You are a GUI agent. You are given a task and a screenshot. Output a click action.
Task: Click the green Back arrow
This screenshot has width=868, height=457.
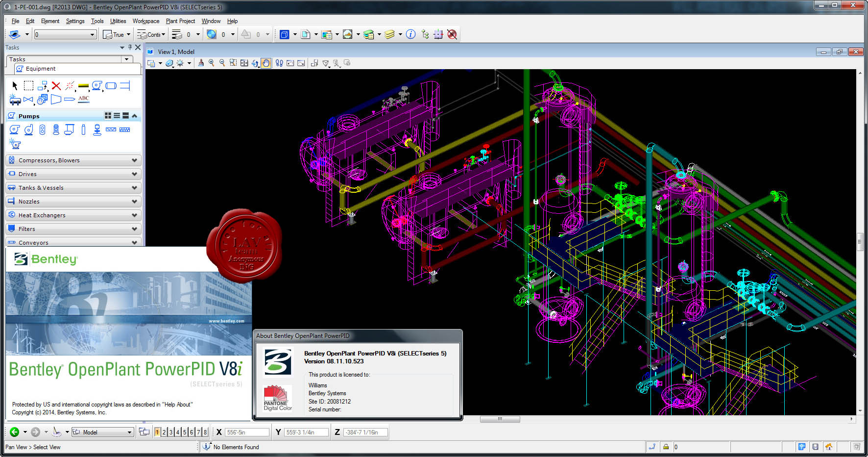coord(15,432)
